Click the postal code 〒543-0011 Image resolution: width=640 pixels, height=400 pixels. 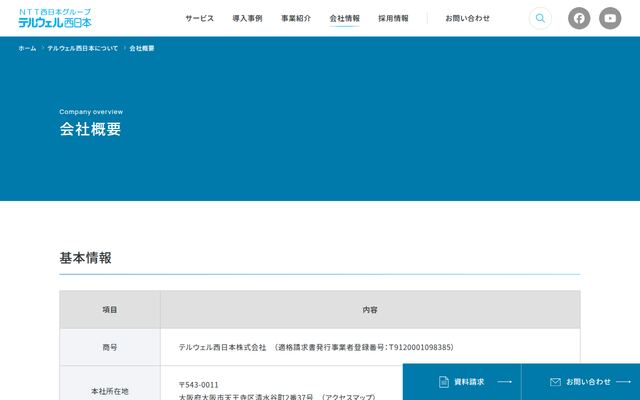click(199, 385)
